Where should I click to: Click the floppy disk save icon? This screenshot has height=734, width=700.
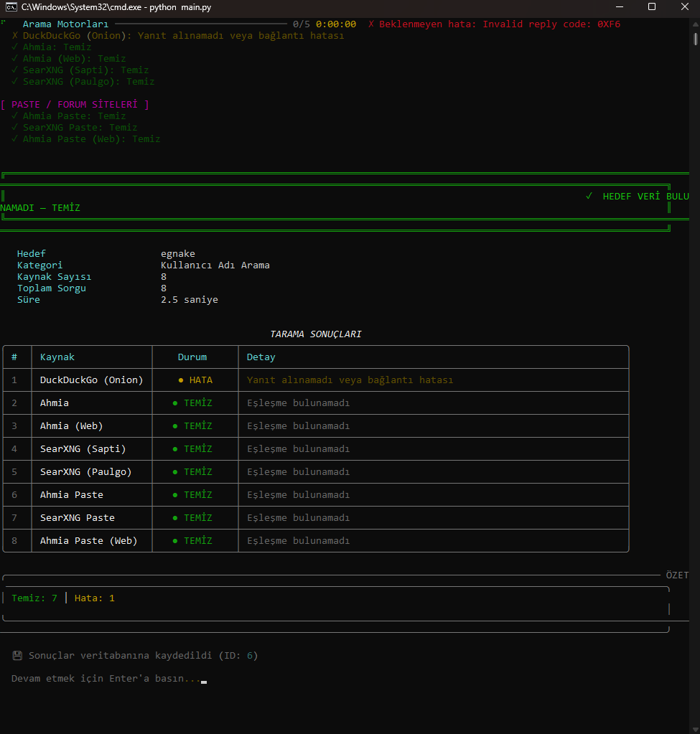pyautogui.click(x=17, y=655)
